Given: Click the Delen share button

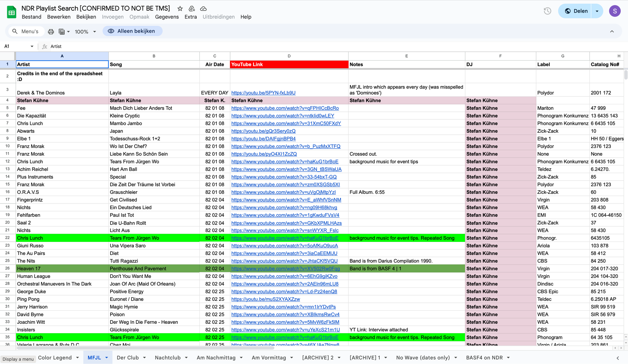Looking at the screenshot, I should 576,11.
